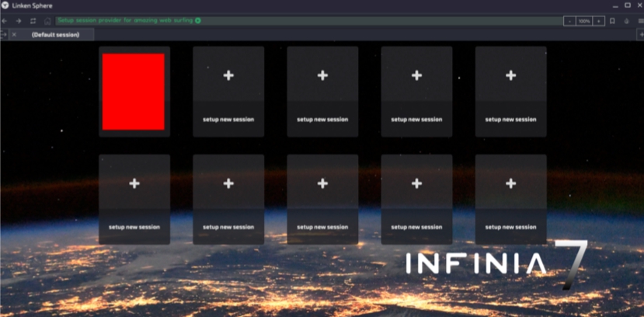
Task: Click plus icon on first bottom-row session card
Action: 134,183
